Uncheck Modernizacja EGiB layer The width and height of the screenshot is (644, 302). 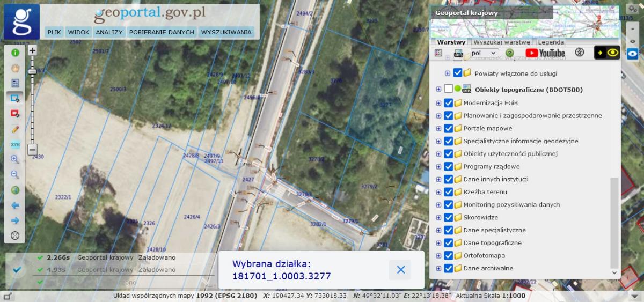pos(448,102)
